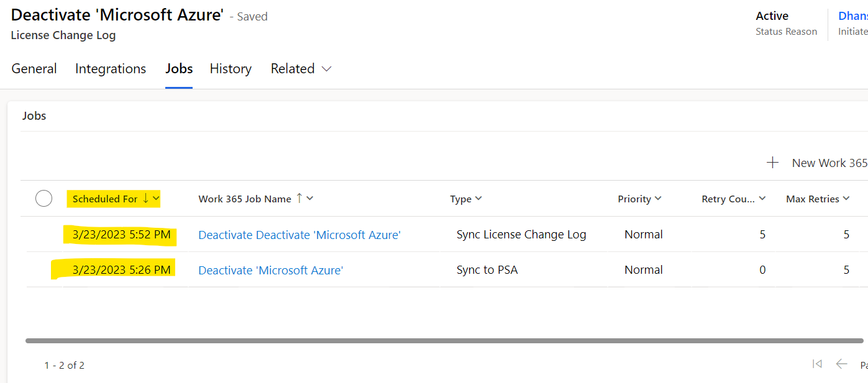Select the Jobs tab
This screenshot has height=383, width=868.
[179, 69]
